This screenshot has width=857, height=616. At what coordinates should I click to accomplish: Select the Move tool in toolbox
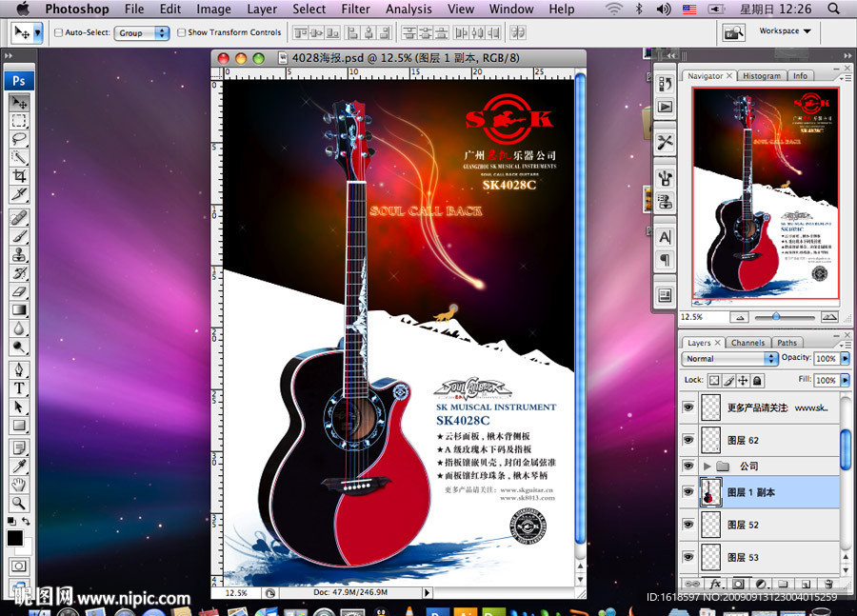click(x=19, y=102)
